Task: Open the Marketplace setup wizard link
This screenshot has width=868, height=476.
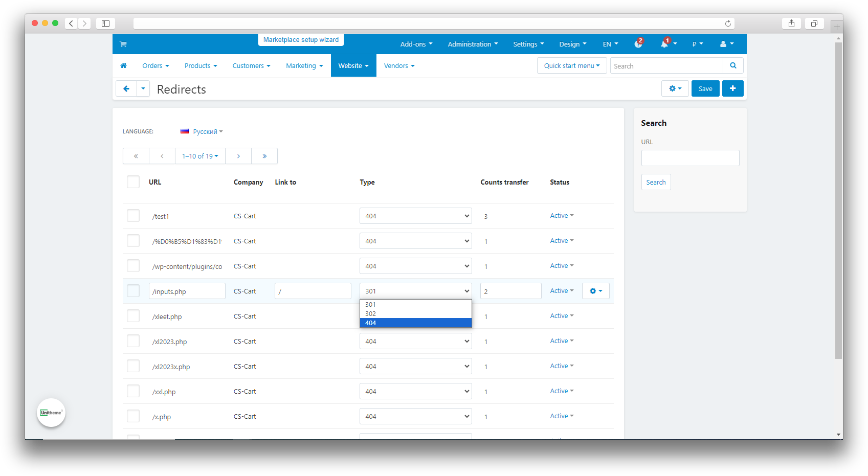Action: point(301,40)
